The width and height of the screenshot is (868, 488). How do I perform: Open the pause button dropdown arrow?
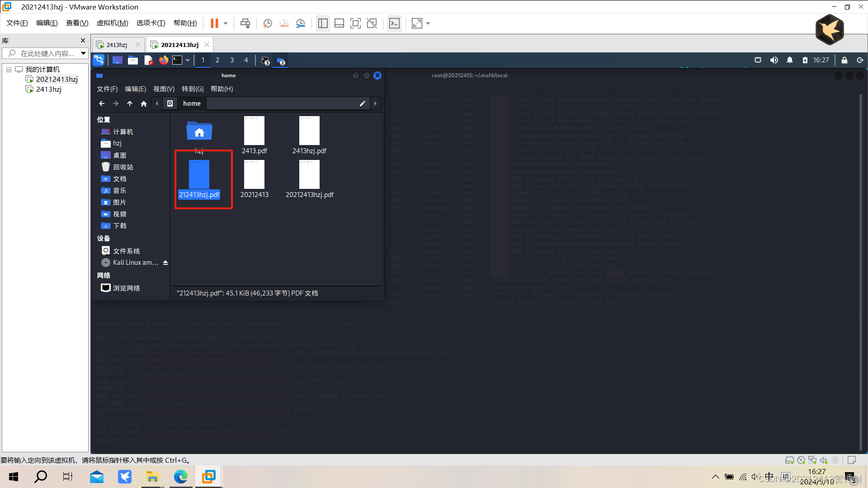tap(226, 23)
